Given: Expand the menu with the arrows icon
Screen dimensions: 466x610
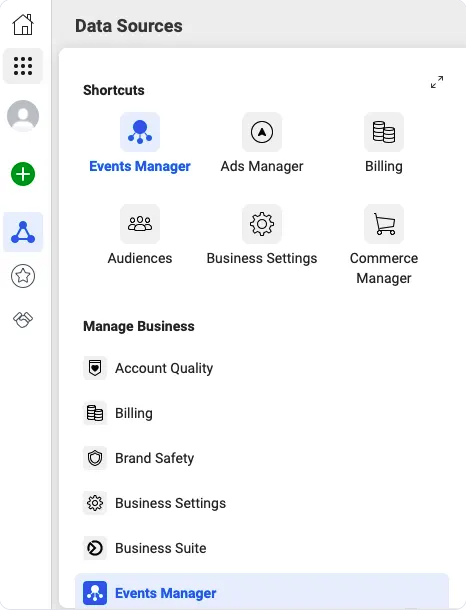Looking at the screenshot, I should (x=437, y=82).
